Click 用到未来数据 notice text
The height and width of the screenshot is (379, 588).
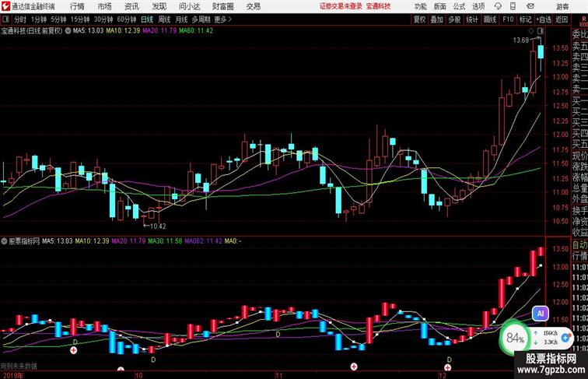tap(19, 367)
